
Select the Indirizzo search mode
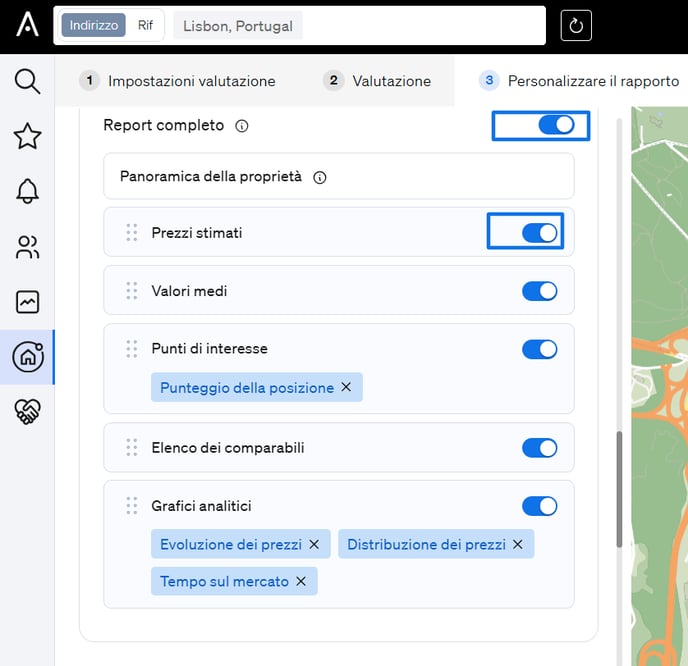pos(94,26)
